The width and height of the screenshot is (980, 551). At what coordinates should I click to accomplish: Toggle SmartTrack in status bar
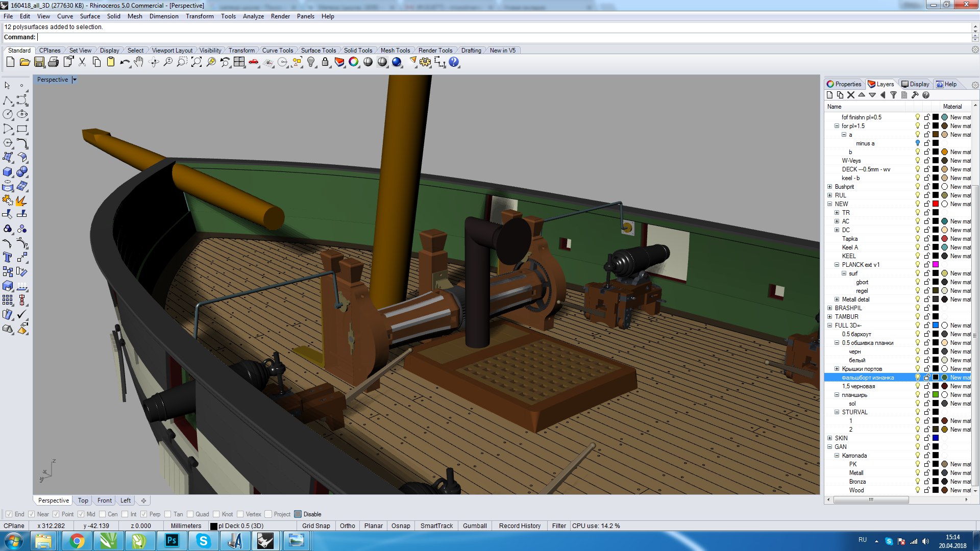pyautogui.click(x=436, y=526)
